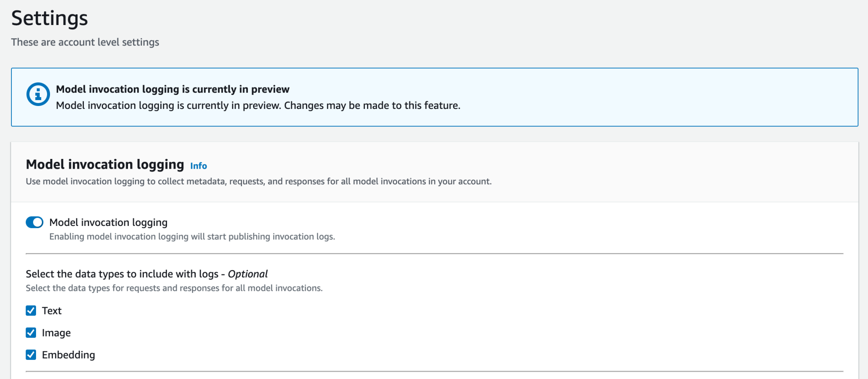Screen dimensions: 868x379
Task: Click the 'Use model invocation logging' description
Action: [259, 181]
